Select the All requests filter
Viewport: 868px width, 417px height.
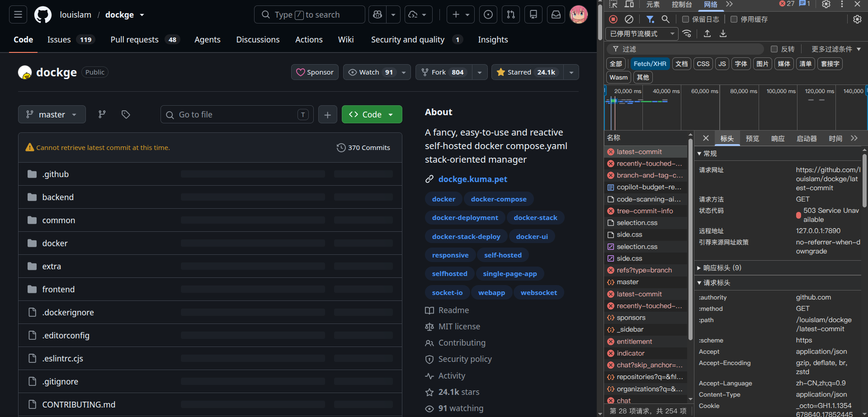[616, 64]
